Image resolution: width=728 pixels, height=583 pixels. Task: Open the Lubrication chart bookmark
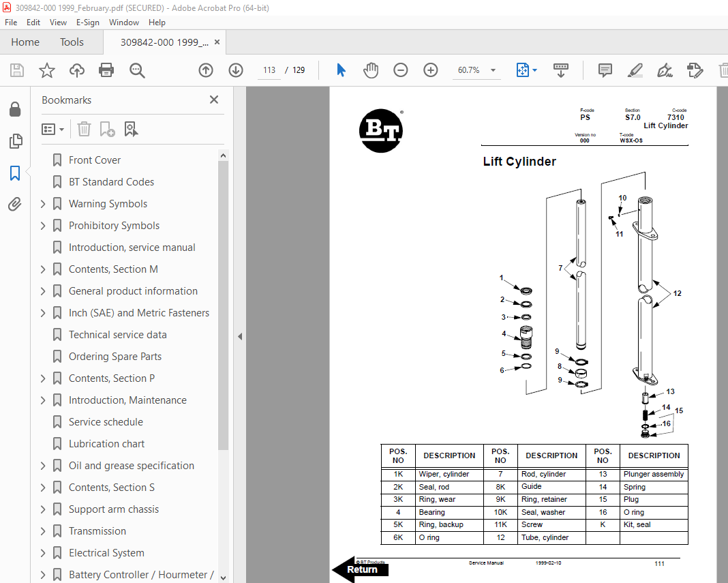point(106,444)
